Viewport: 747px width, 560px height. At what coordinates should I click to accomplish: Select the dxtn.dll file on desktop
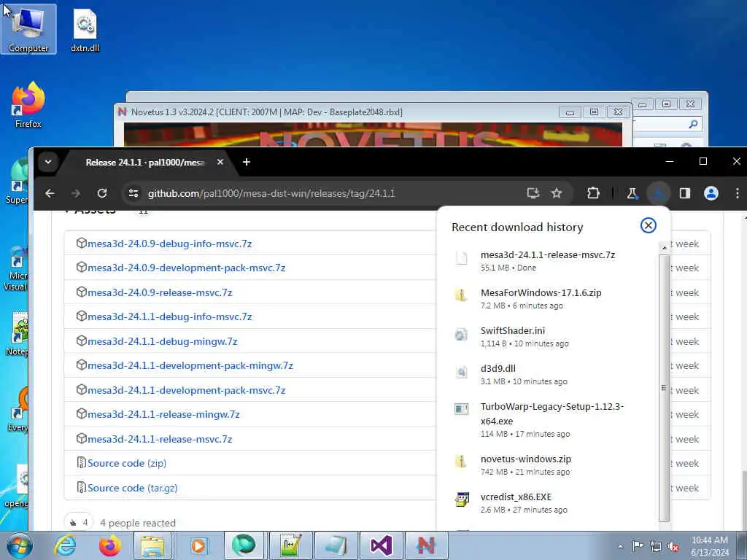click(85, 31)
